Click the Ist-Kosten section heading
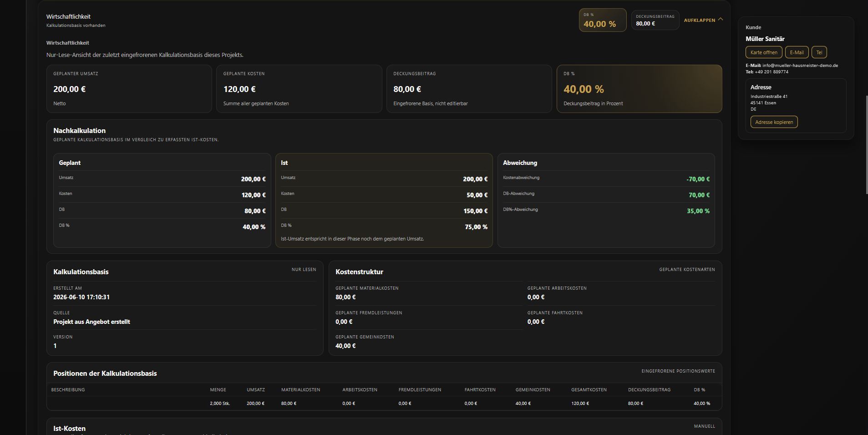The image size is (868, 435). pyautogui.click(x=69, y=429)
